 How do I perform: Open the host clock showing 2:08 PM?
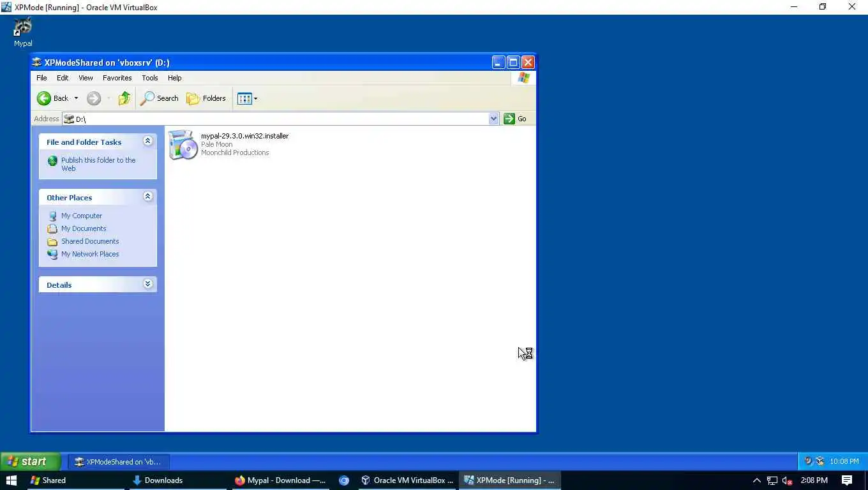pyautogui.click(x=814, y=480)
